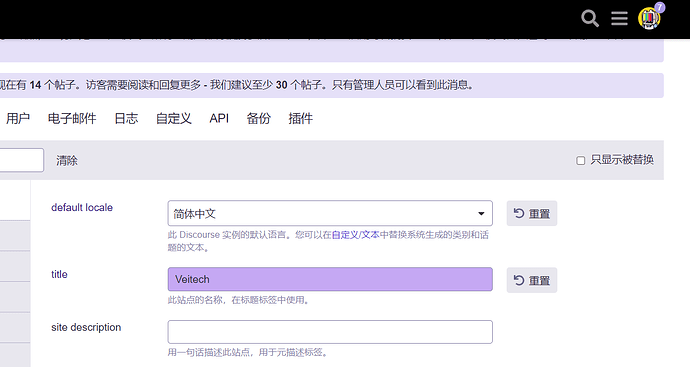Expand the default locale dropdown 简体中文
The height and width of the screenshot is (367, 690).
(330, 213)
